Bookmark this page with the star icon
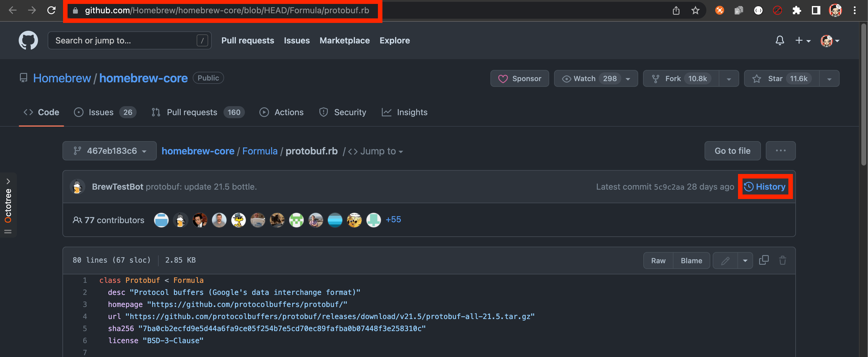Screen dimensions: 868x357 coord(695,11)
